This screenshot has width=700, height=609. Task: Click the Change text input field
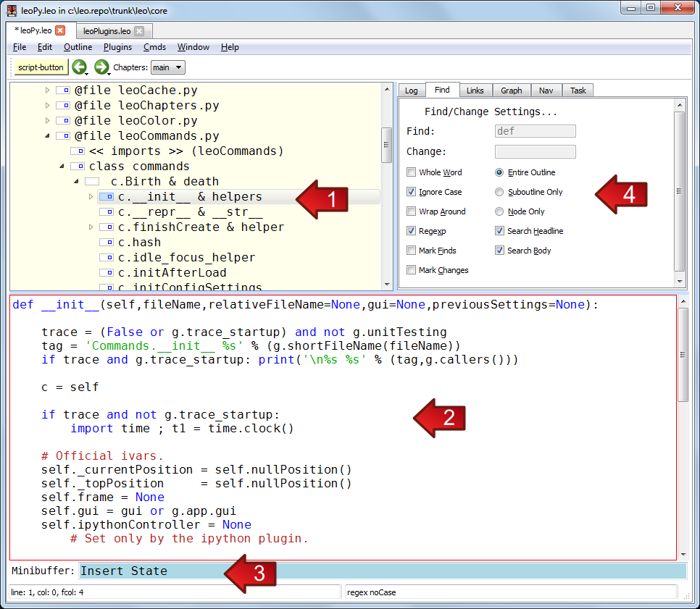tap(536, 151)
